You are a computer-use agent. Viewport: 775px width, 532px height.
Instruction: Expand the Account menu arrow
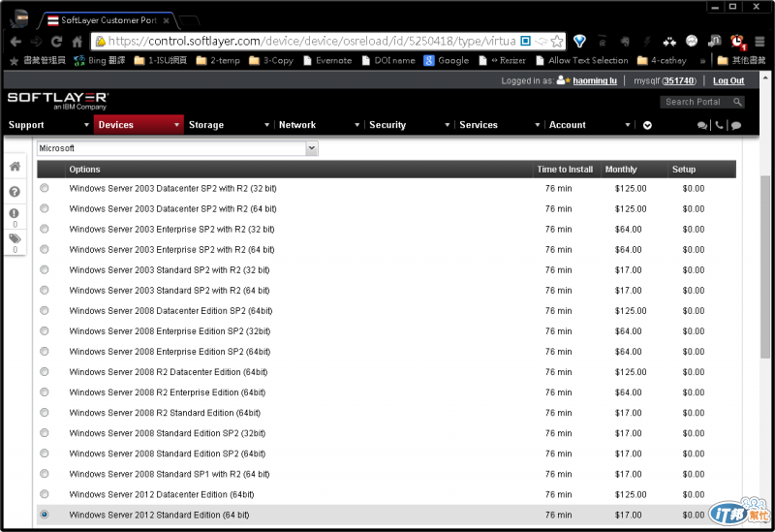pos(628,125)
